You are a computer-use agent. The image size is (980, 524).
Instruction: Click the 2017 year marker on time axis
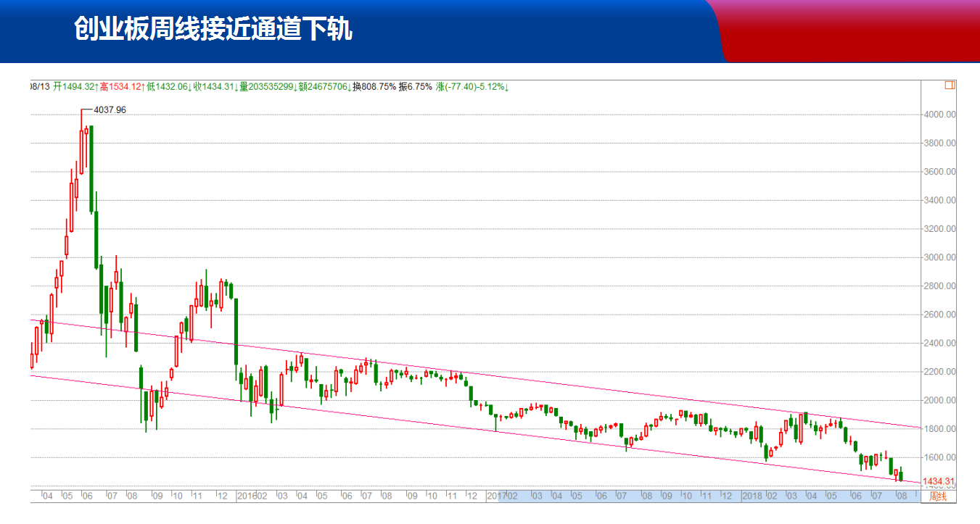click(x=495, y=496)
